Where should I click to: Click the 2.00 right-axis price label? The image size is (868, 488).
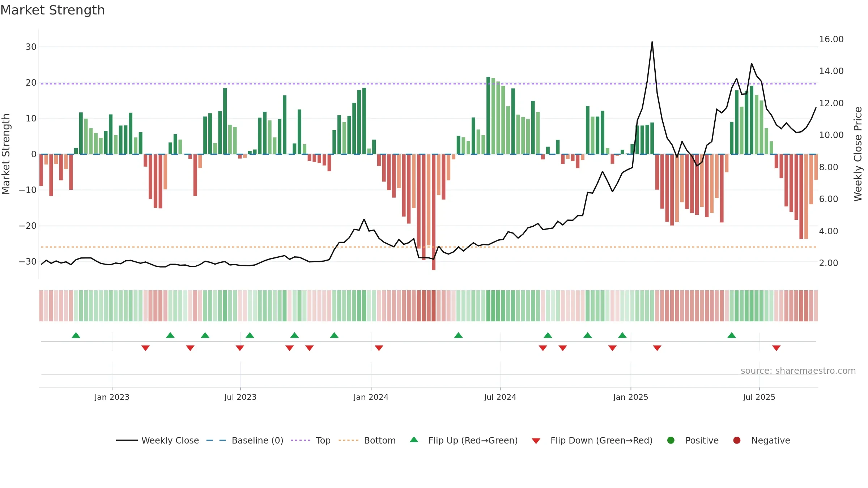[828, 263]
